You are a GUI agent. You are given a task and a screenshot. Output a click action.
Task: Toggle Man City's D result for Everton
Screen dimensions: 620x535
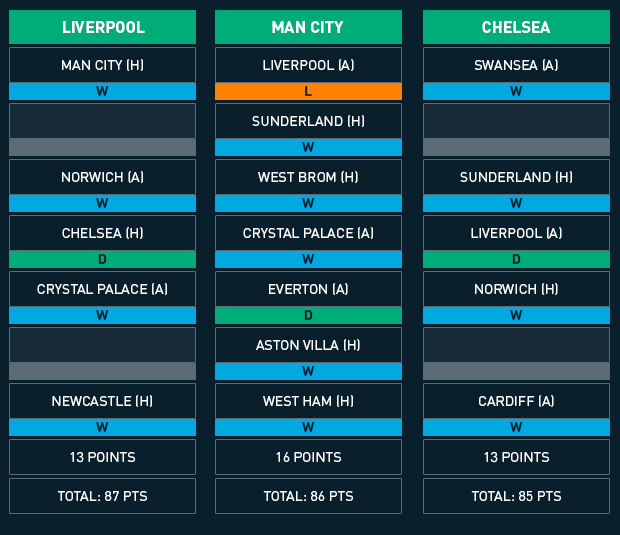[x=308, y=316]
